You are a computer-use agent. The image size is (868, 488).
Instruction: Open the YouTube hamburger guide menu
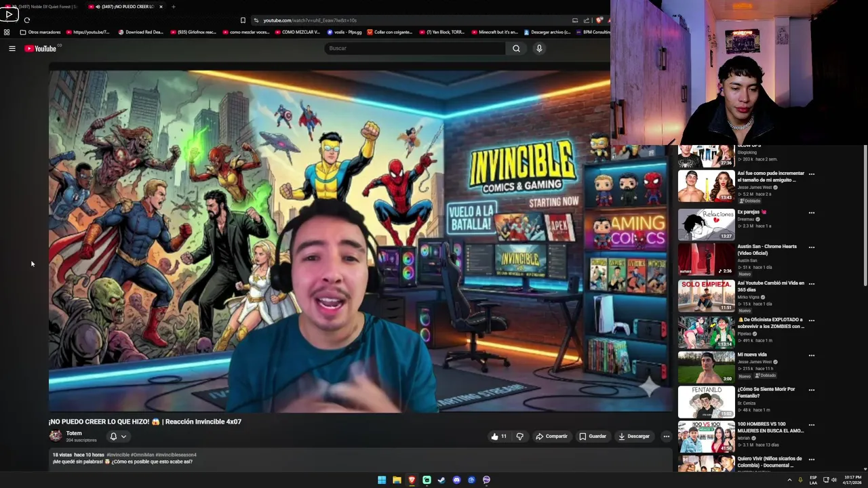12,48
